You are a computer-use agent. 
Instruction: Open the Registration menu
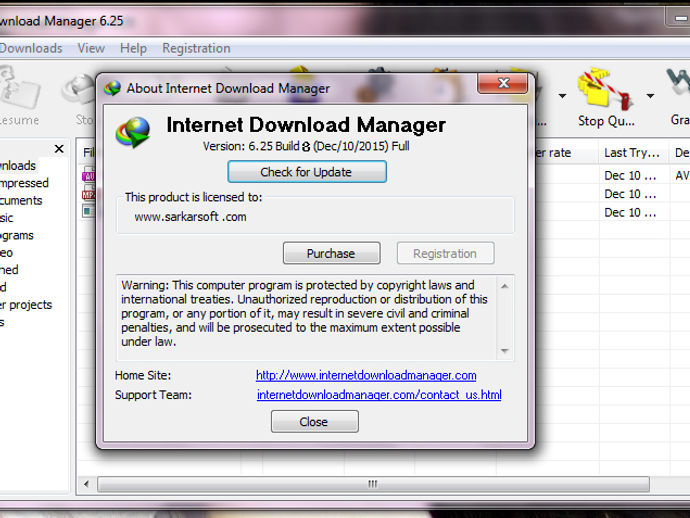coord(196,48)
